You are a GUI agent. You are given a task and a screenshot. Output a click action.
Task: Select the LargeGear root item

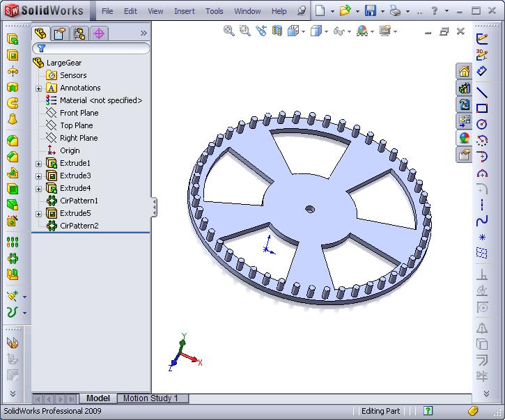pyautogui.click(x=64, y=63)
